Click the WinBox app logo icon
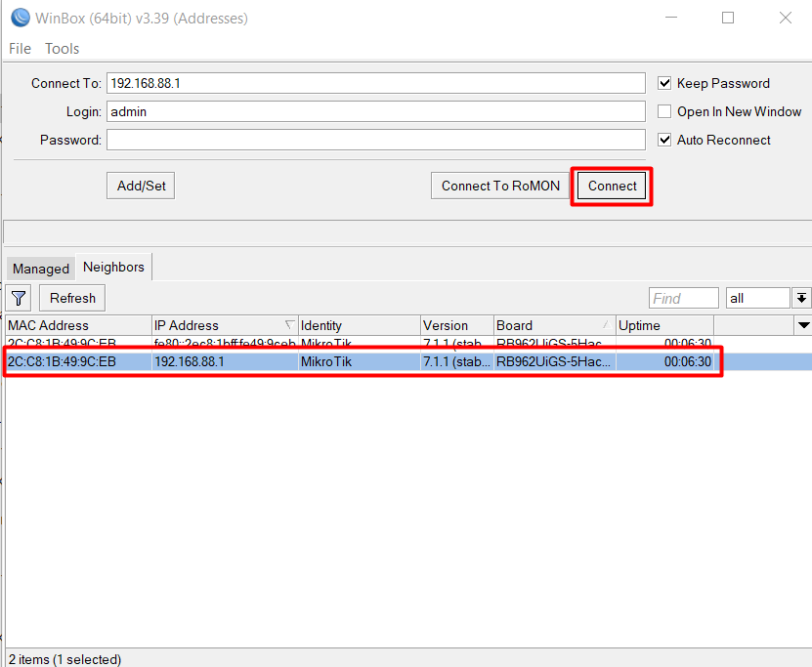The image size is (812, 667). click(19, 18)
